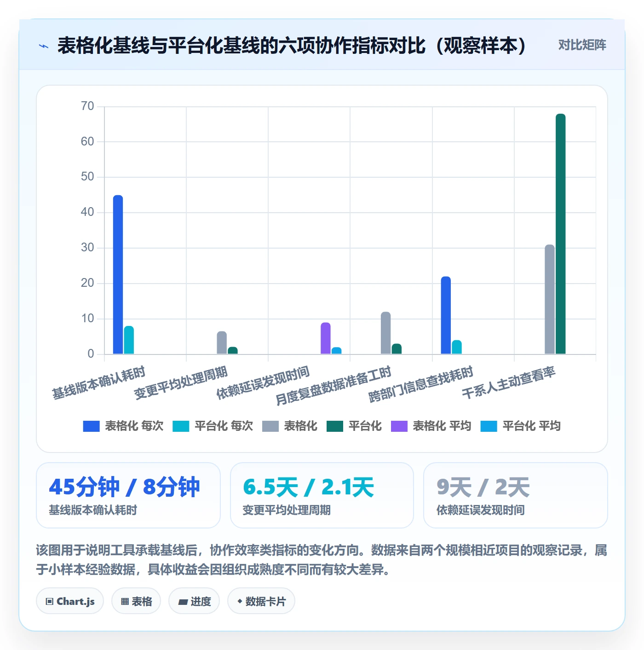Open the Chart.js tag
Screen dimensions: 644x650
(70, 601)
